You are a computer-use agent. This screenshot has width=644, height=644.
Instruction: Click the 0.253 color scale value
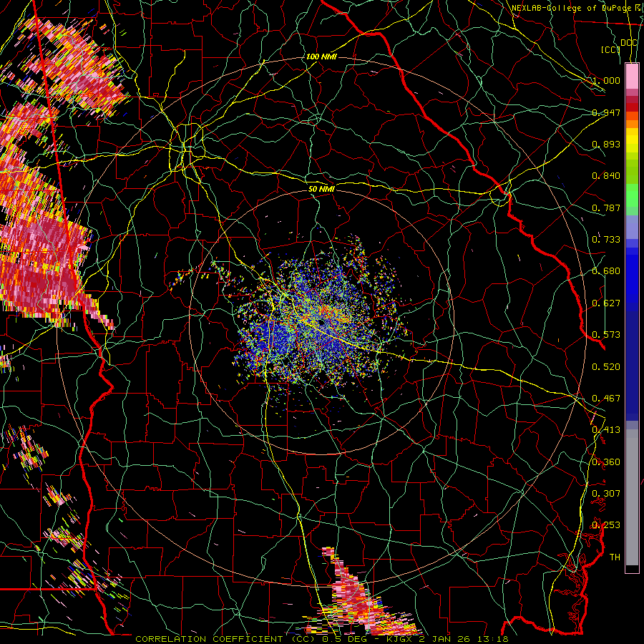[606, 525]
